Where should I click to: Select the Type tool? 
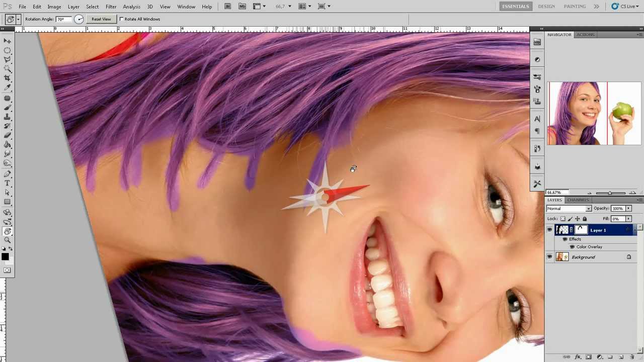click(7, 183)
